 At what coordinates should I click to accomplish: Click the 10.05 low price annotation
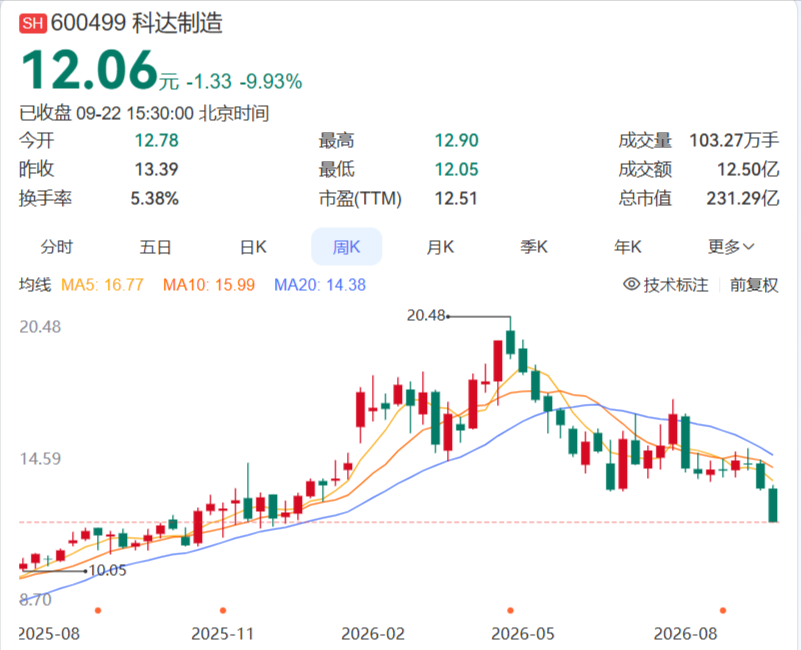pos(108,571)
